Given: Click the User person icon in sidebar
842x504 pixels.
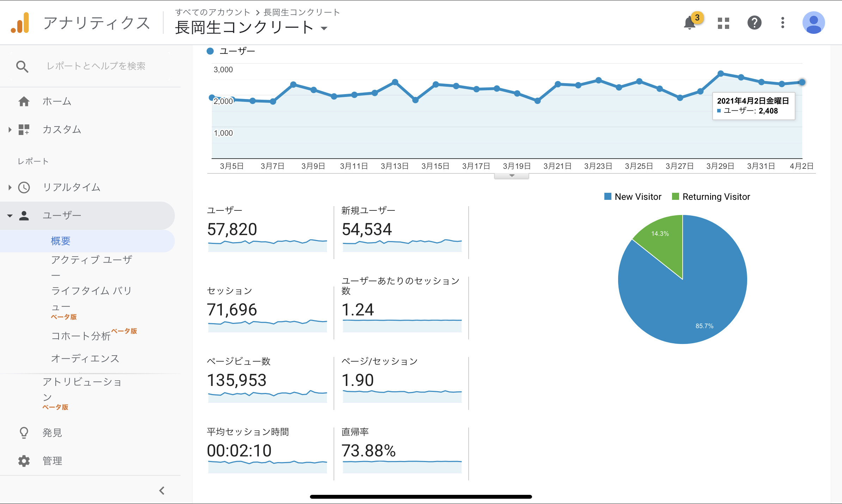Looking at the screenshot, I should pyautogui.click(x=24, y=215).
